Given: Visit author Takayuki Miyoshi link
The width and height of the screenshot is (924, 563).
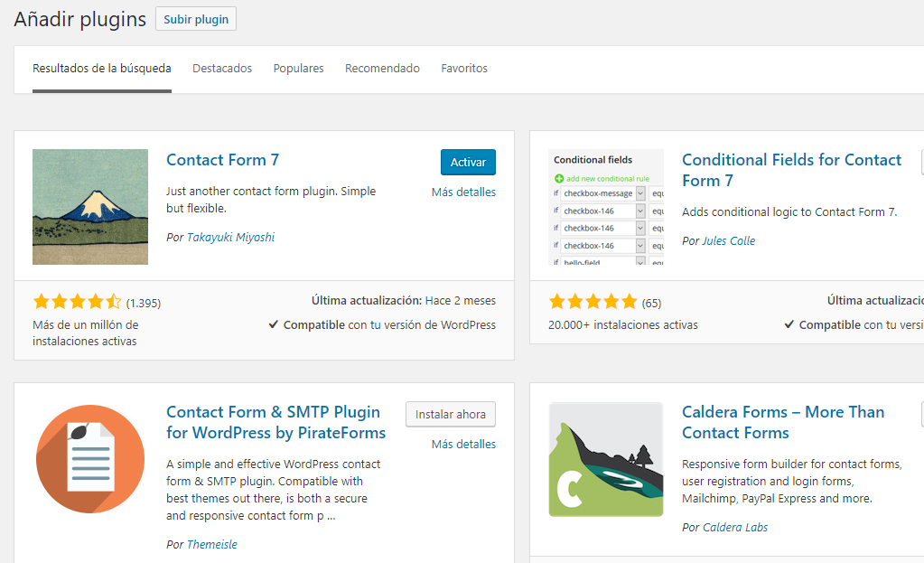Looking at the screenshot, I should click(230, 237).
